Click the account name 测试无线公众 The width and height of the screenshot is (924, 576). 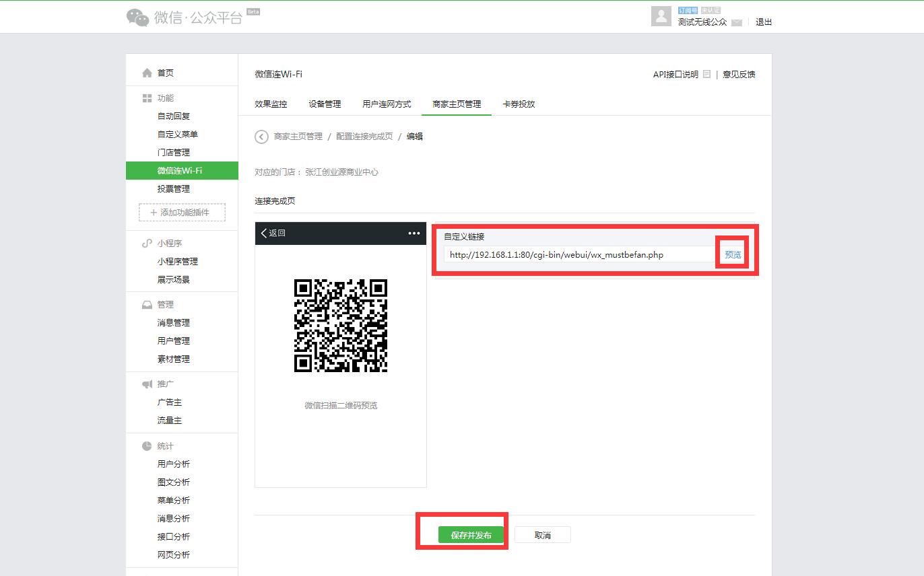(x=702, y=22)
